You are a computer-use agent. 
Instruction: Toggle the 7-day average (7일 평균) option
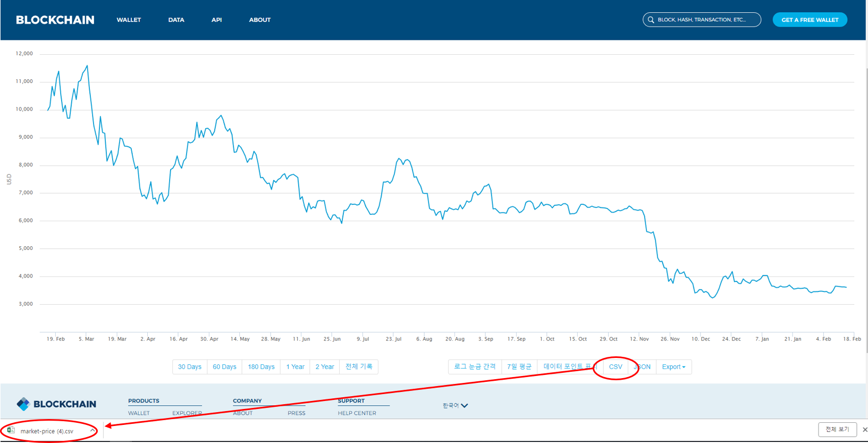[x=519, y=367]
